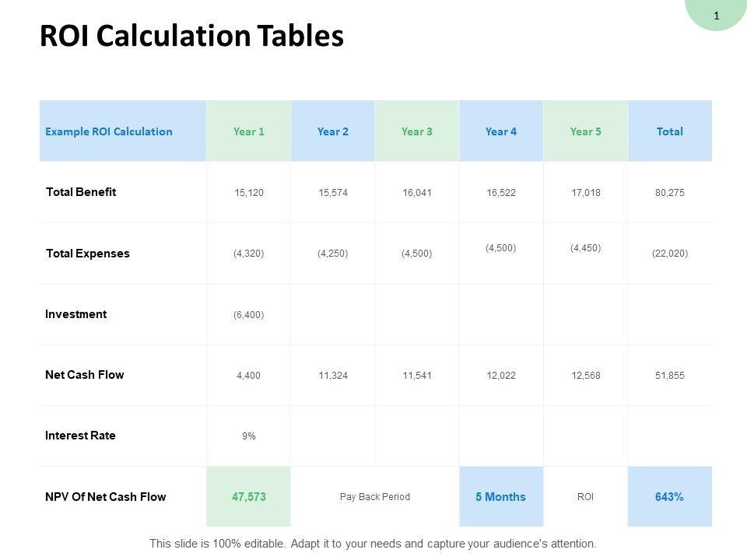This screenshot has width=747, height=560.
Task: Select the Year 3 column header
Action: tap(417, 131)
